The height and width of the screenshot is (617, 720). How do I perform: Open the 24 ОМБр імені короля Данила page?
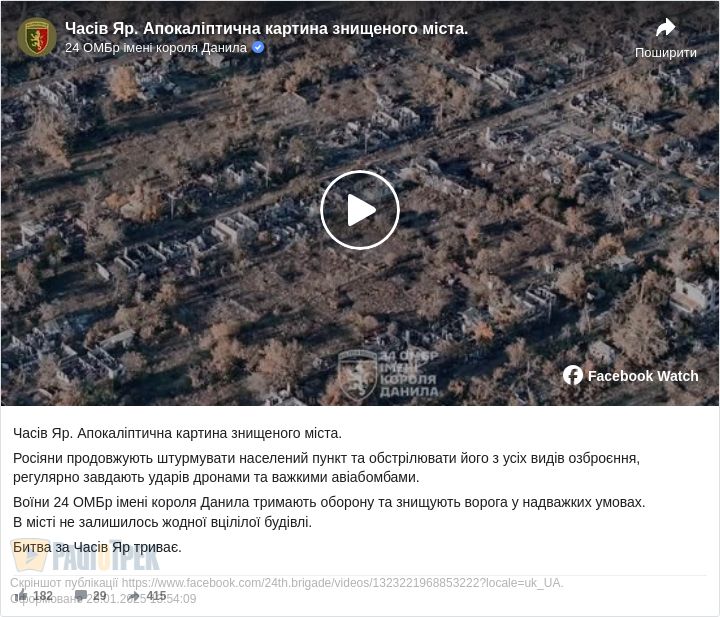(x=156, y=48)
